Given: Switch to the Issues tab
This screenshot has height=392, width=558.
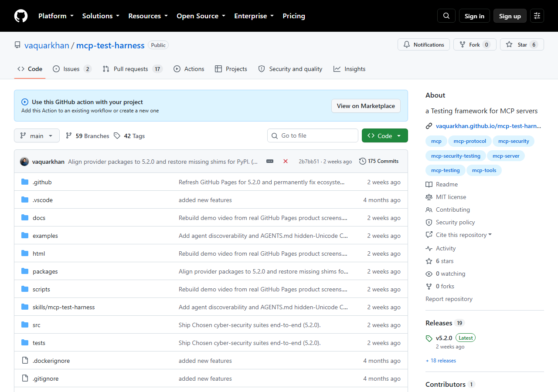Looking at the screenshot, I should 72,69.
